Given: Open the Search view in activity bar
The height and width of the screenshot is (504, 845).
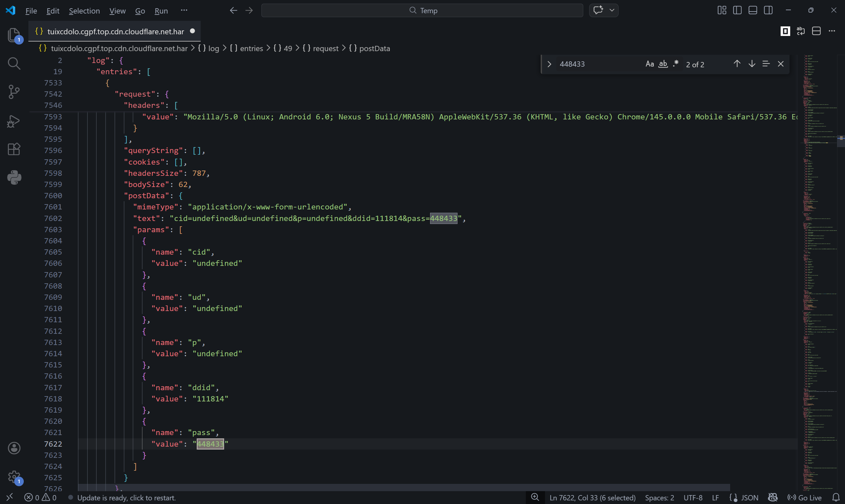Looking at the screenshot, I should pyautogui.click(x=14, y=64).
